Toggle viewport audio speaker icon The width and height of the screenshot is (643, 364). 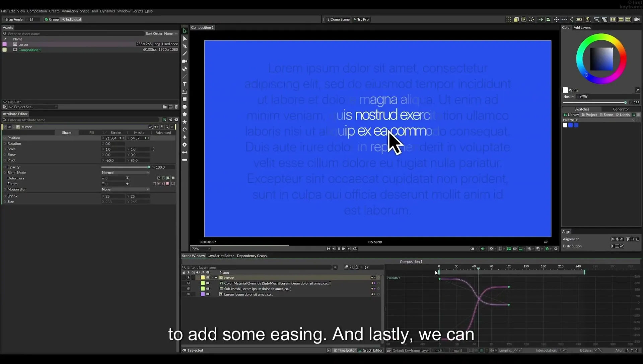tap(483, 249)
